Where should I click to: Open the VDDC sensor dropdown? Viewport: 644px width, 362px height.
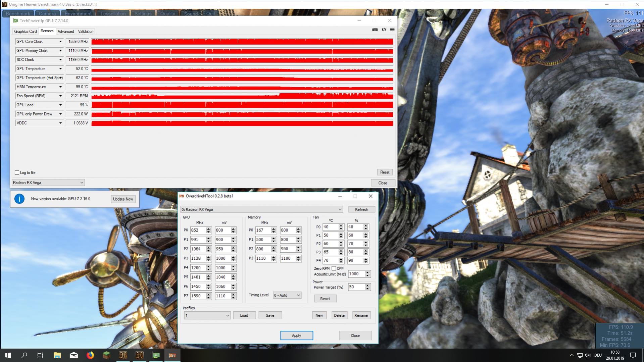click(60, 123)
